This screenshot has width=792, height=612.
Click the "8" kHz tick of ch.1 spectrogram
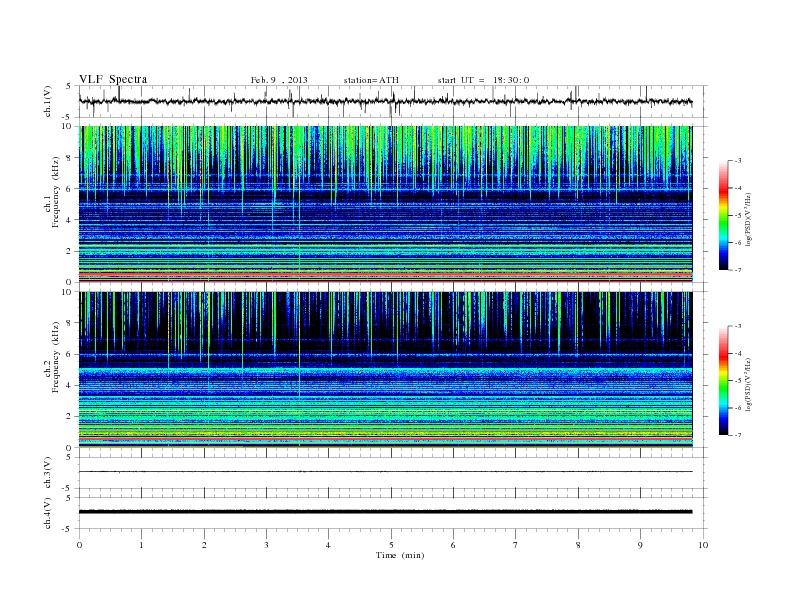[x=69, y=158]
